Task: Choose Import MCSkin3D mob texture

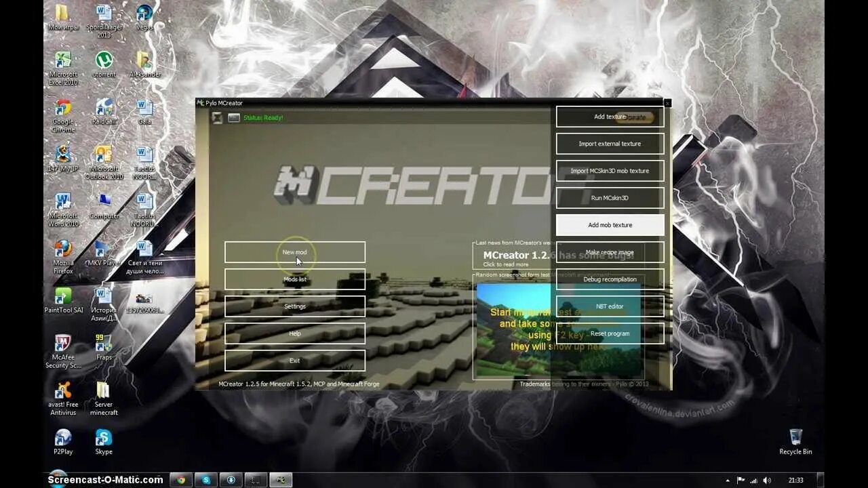Action: (610, 171)
